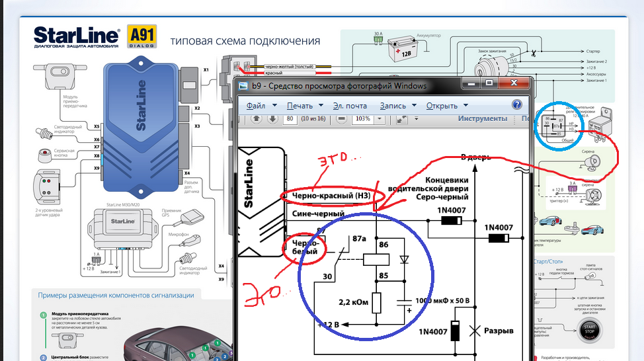Screen dimensions: 644x361
Task: Open the Инструменты panel
Action: [x=483, y=119]
